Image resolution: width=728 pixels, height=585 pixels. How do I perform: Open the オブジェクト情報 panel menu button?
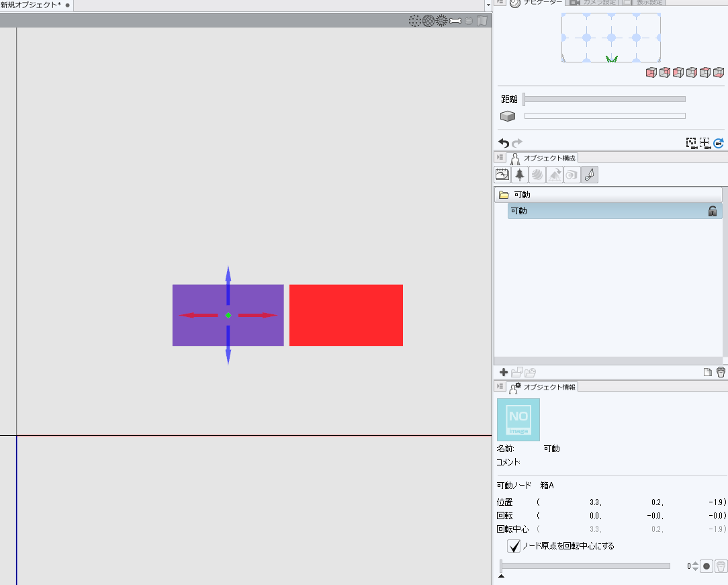(x=500, y=386)
